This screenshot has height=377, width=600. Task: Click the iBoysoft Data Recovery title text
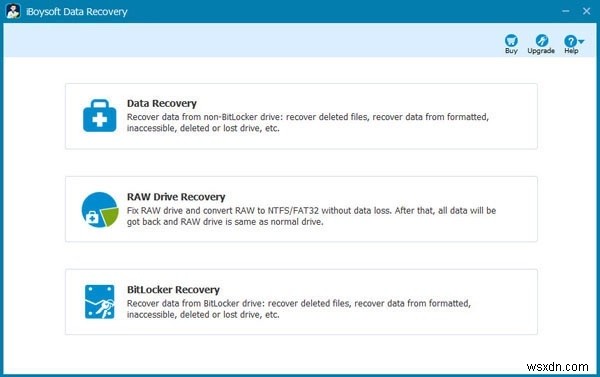click(x=77, y=12)
